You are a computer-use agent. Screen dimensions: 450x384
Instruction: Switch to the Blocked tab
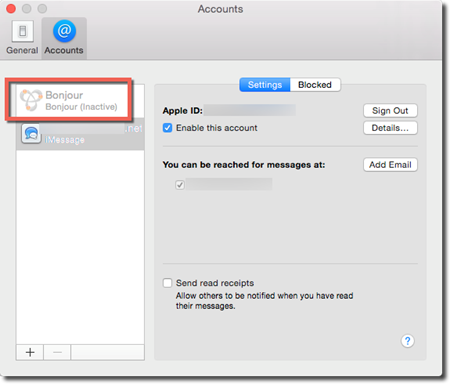point(315,85)
